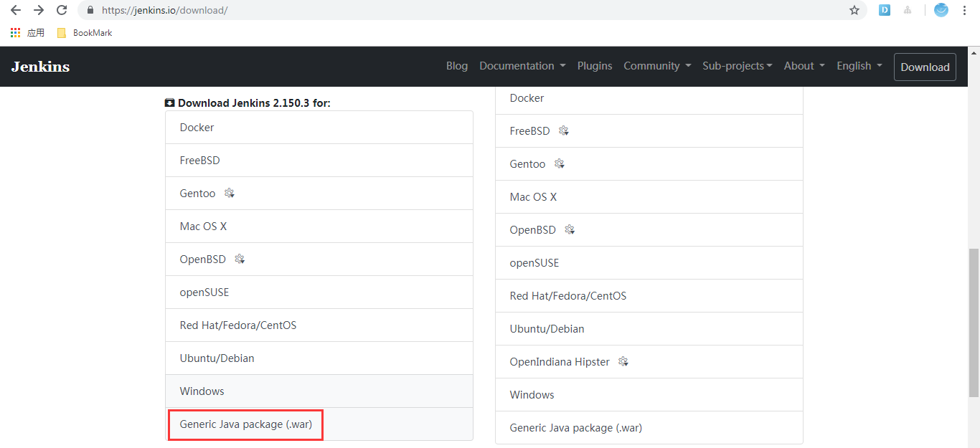
Task: Select Windows in the left list
Action: tap(319, 391)
